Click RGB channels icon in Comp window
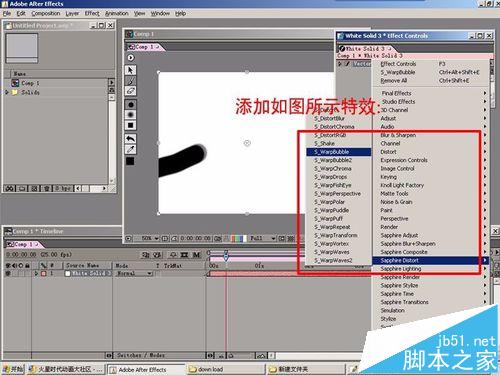The width and height of the screenshot is (500, 375). point(238,238)
